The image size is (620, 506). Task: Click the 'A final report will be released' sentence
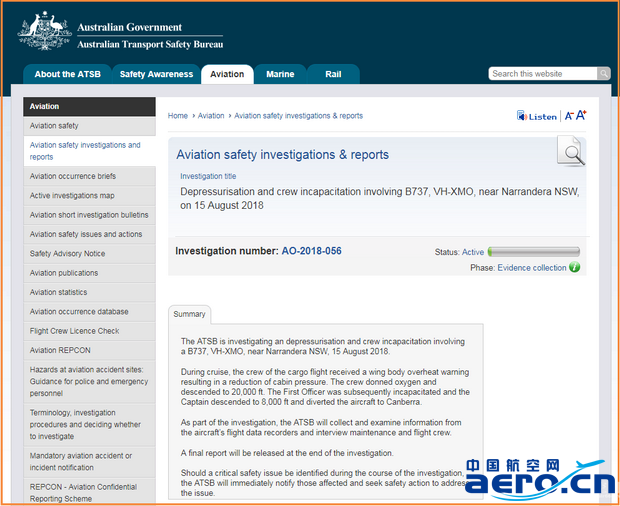(x=287, y=453)
